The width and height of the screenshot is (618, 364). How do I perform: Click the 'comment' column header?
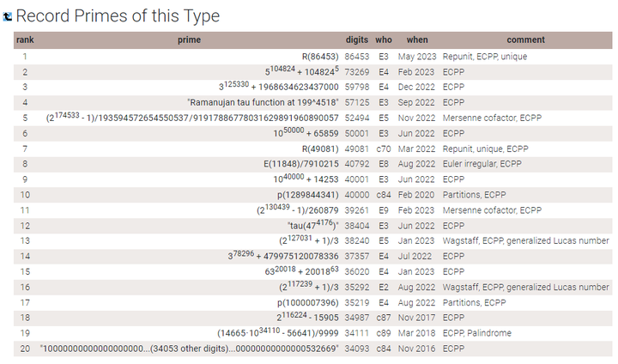coord(525,40)
